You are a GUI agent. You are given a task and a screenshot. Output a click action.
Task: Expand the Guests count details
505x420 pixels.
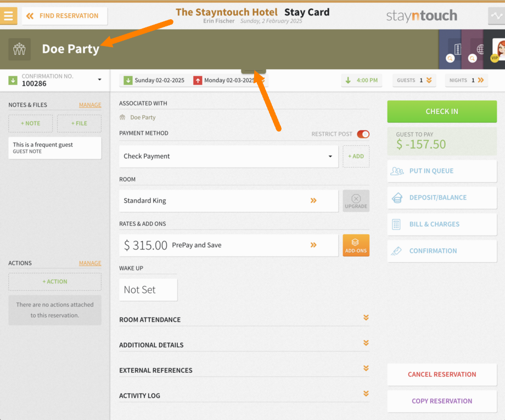(414, 80)
